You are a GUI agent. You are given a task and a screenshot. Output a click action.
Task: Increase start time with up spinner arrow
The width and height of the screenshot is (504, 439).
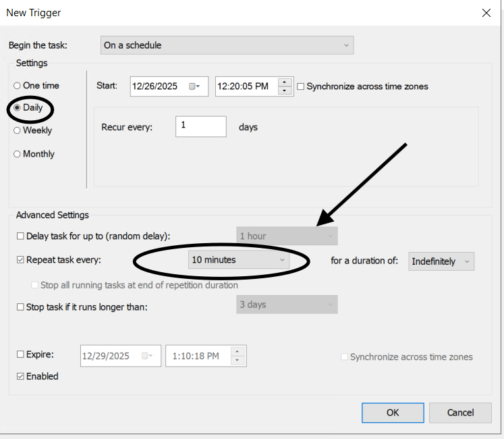point(285,82)
